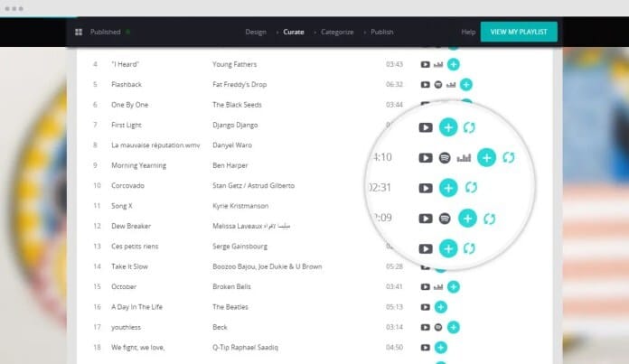Image resolution: width=629 pixels, height=364 pixels.
Task: Select the artist Broken Bells
Action: pyautogui.click(x=232, y=287)
